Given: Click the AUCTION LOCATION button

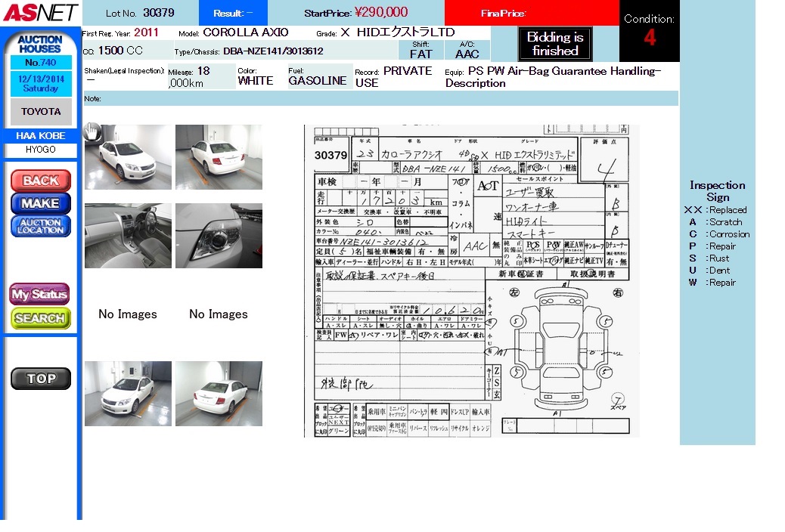Looking at the screenshot, I should click(40, 226).
